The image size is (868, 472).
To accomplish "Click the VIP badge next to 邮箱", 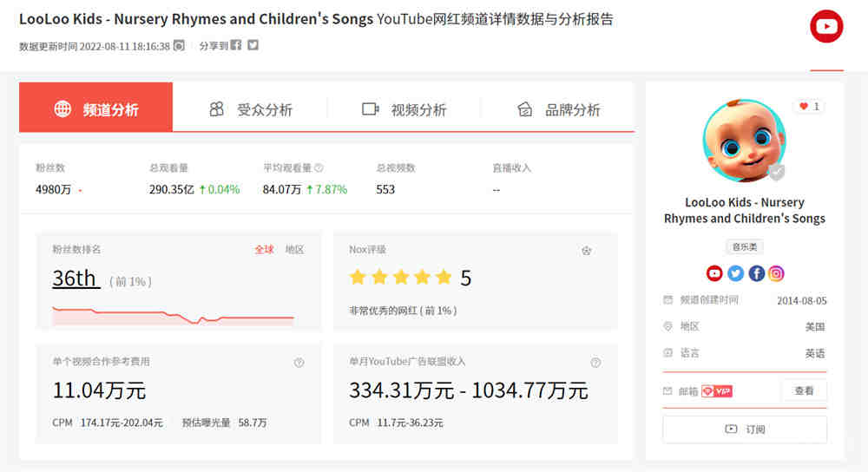I will (717, 391).
